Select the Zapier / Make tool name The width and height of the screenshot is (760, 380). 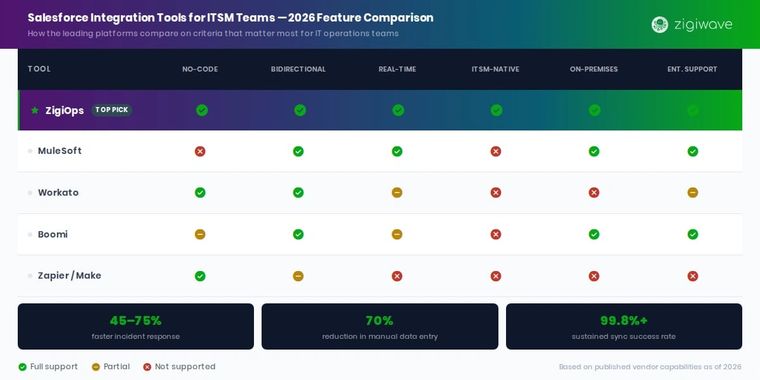pos(70,276)
